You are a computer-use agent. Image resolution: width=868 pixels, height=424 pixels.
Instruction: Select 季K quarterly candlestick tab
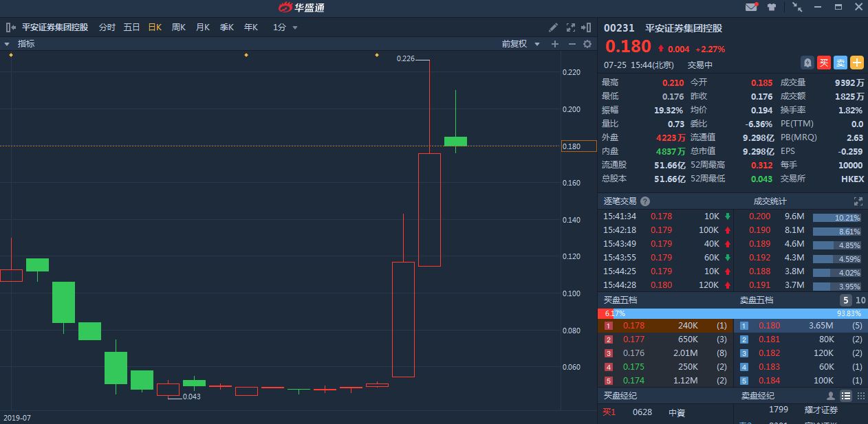[227, 27]
